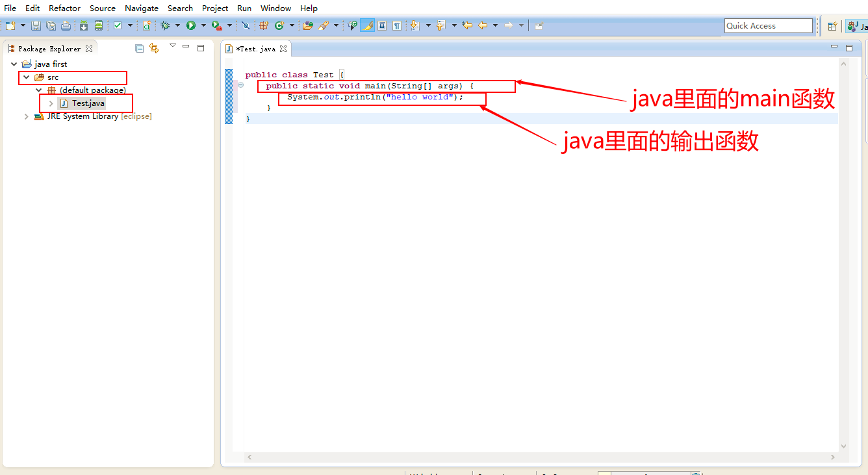
Task: Open the Search dropdown arrow
Action: [336, 25]
